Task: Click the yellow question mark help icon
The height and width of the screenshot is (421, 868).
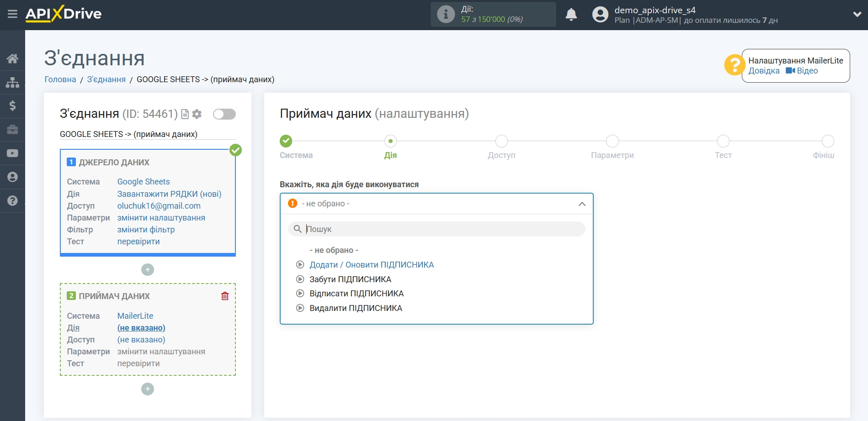Action: click(735, 65)
